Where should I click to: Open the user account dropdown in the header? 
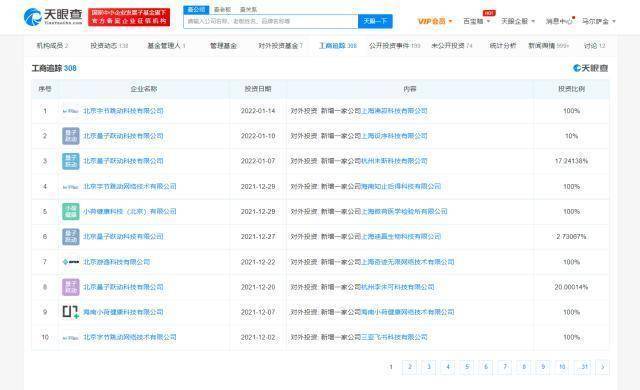coord(599,21)
